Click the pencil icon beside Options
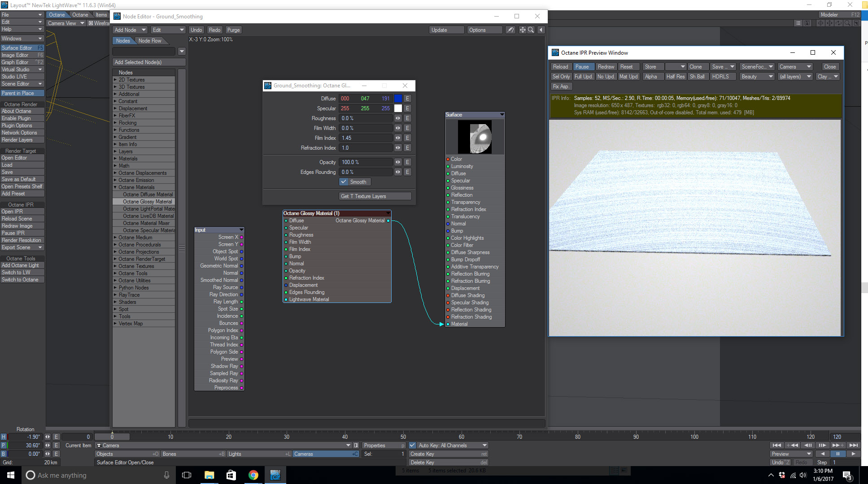This screenshot has width=868, height=484. (x=510, y=30)
